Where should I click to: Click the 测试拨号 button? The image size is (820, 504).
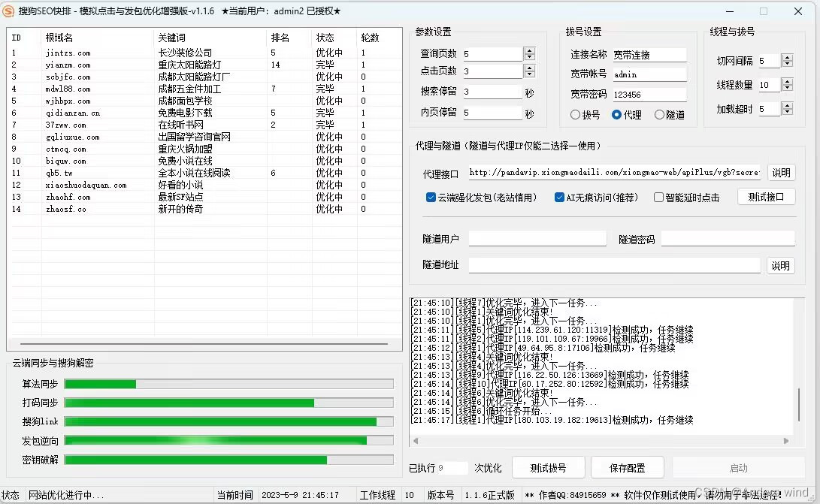point(548,468)
